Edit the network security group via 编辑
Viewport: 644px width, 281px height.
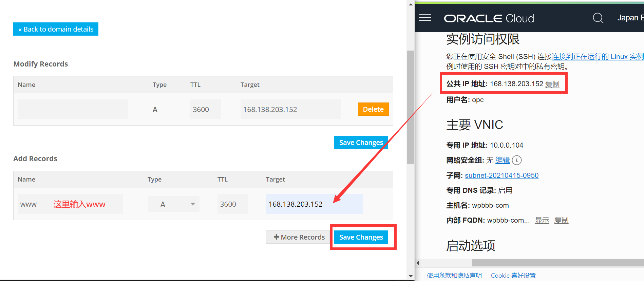coord(503,160)
